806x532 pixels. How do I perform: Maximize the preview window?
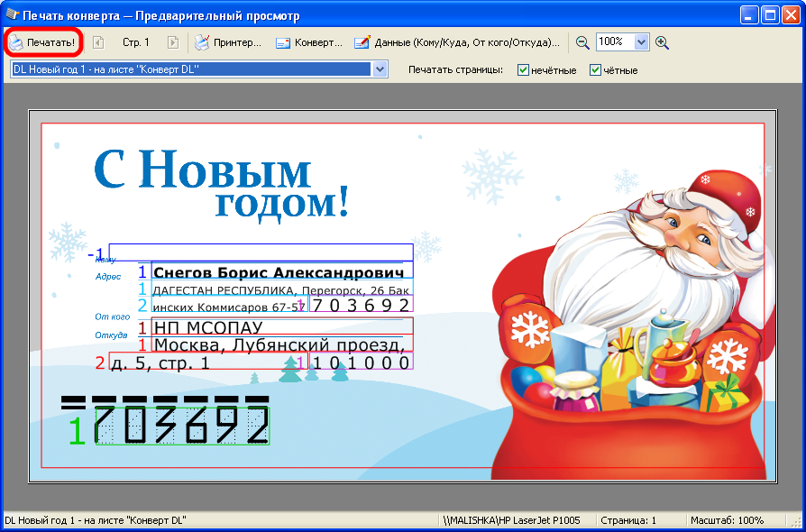click(x=771, y=15)
